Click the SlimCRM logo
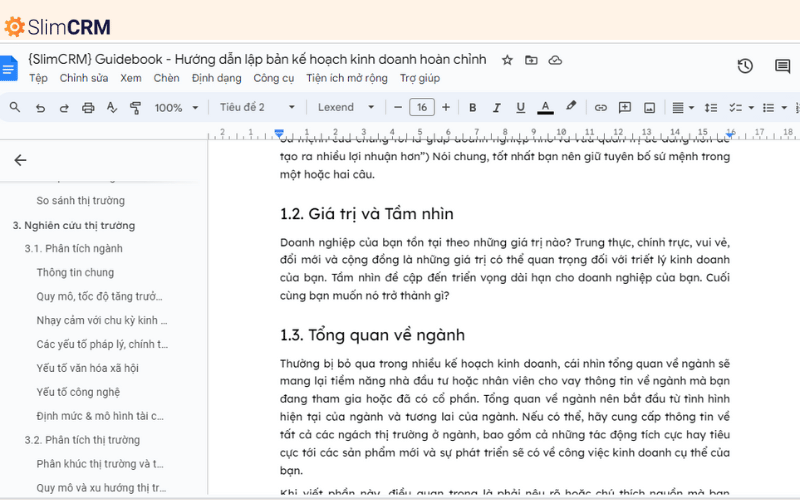The height and width of the screenshot is (500, 800). (x=57, y=27)
